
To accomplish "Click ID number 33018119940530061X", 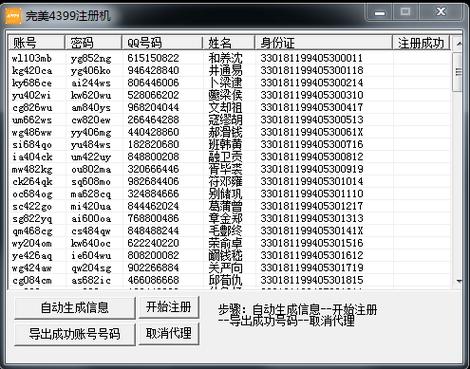I will click(312, 132).
